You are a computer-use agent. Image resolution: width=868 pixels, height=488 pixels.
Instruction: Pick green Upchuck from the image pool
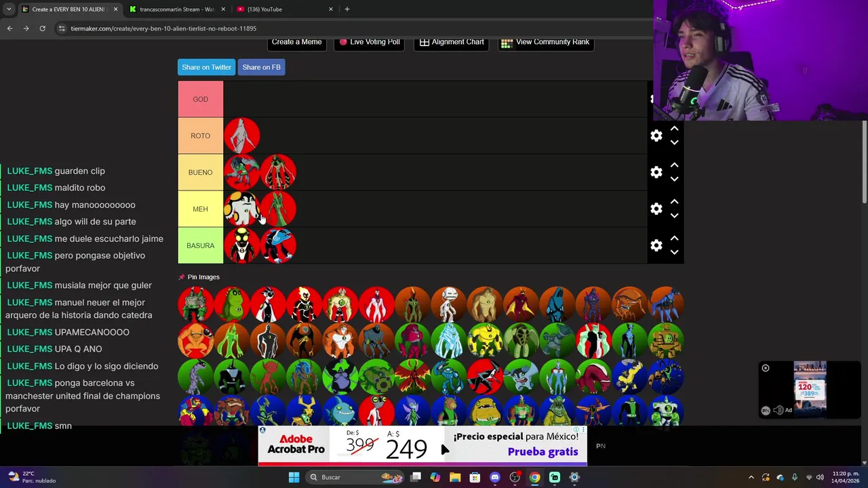(x=232, y=304)
